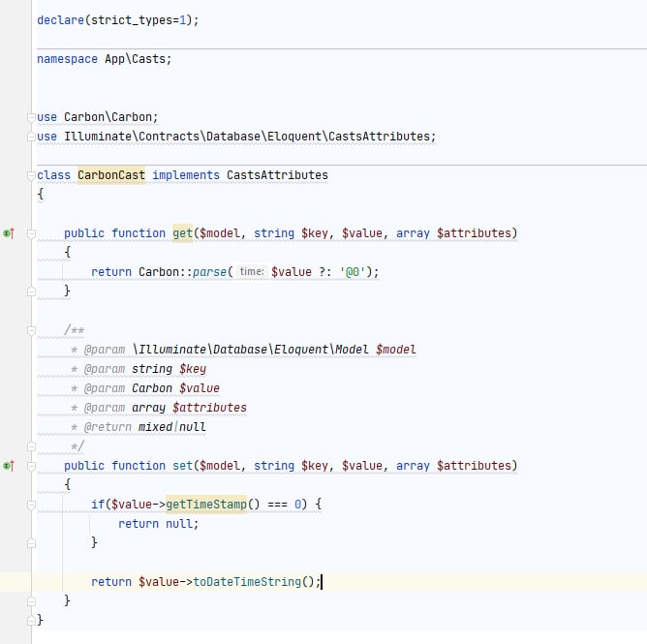
Task: Click 'App\Casts' namespace name
Action: (135, 59)
